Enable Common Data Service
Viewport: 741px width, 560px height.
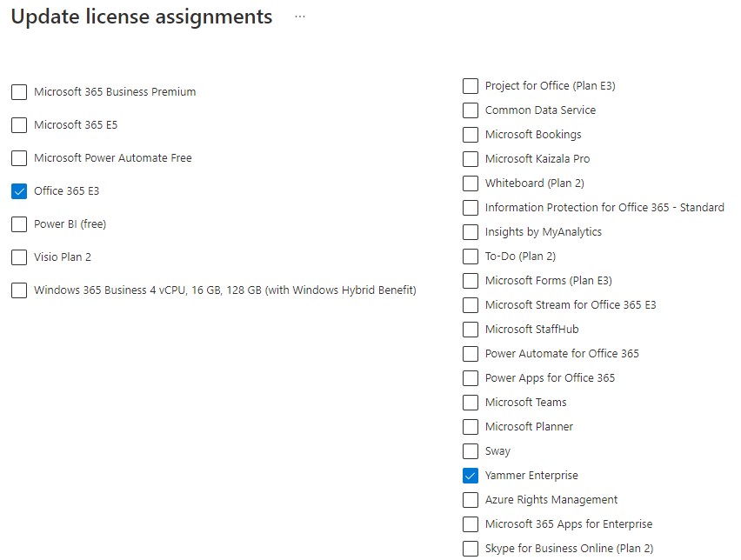(470, 110)
